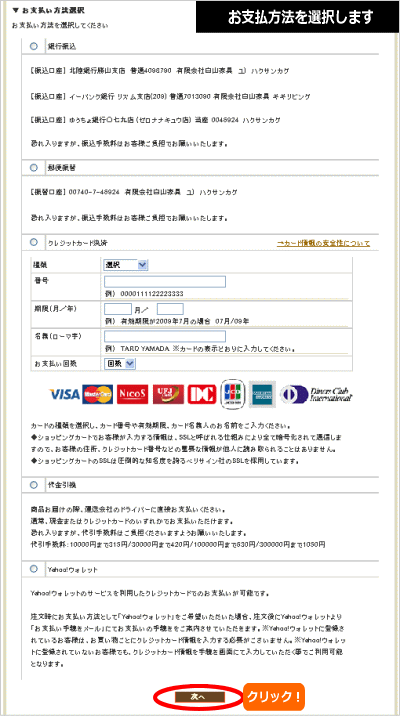Screen dimensions: 400x716
Task: Click the 北陸銀行勝山支店 account line
Action: coord(159,71)
